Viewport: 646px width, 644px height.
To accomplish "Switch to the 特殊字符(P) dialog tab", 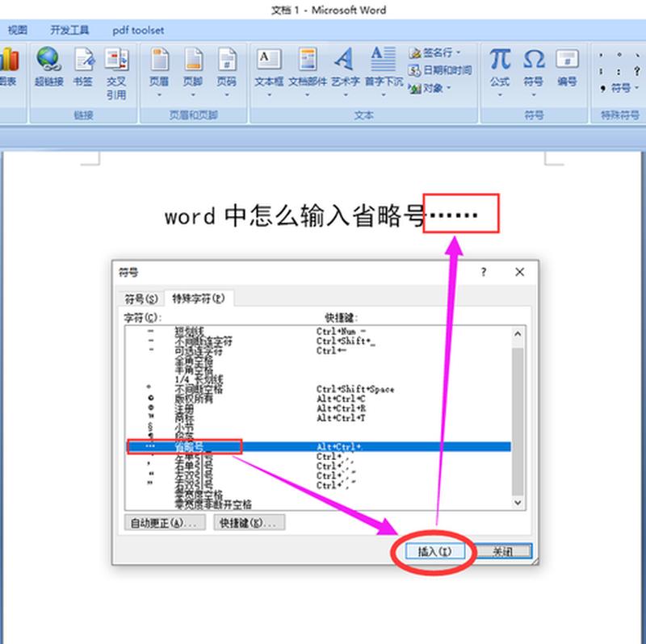I will coord(199,298).
